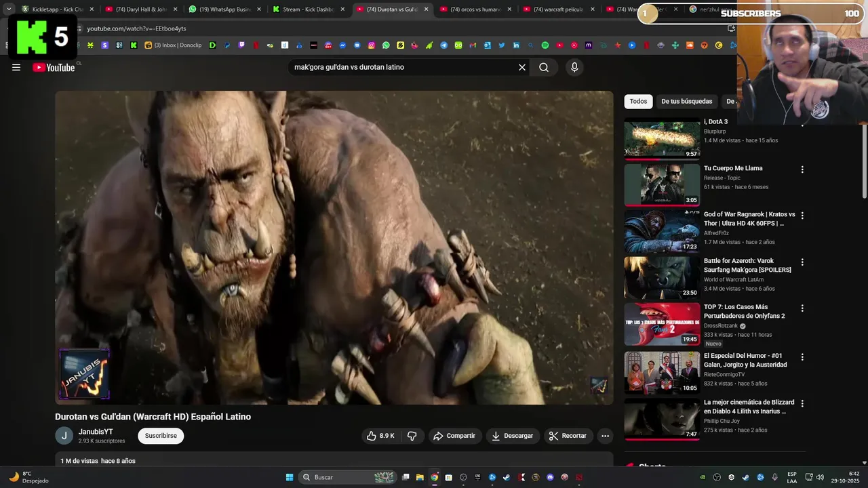
Task: Switch ESP LAA keyboard language
Action: tap(792, 477)
